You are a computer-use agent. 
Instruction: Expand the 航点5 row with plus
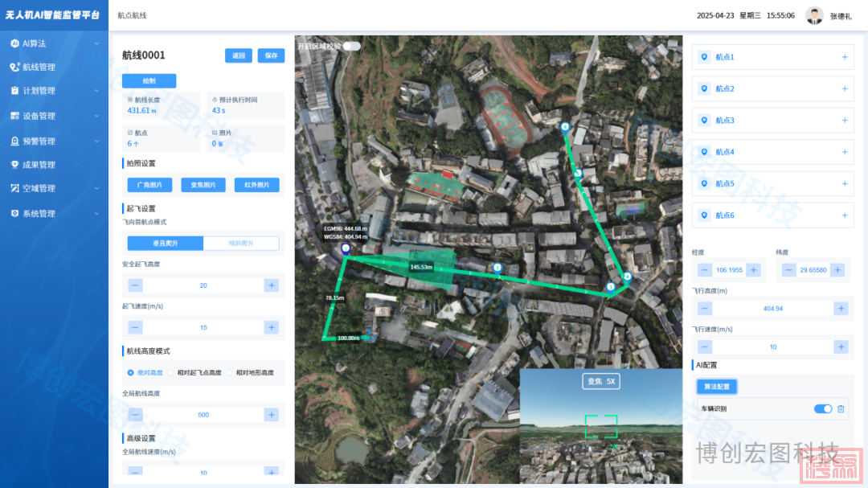tap(845, 184)
